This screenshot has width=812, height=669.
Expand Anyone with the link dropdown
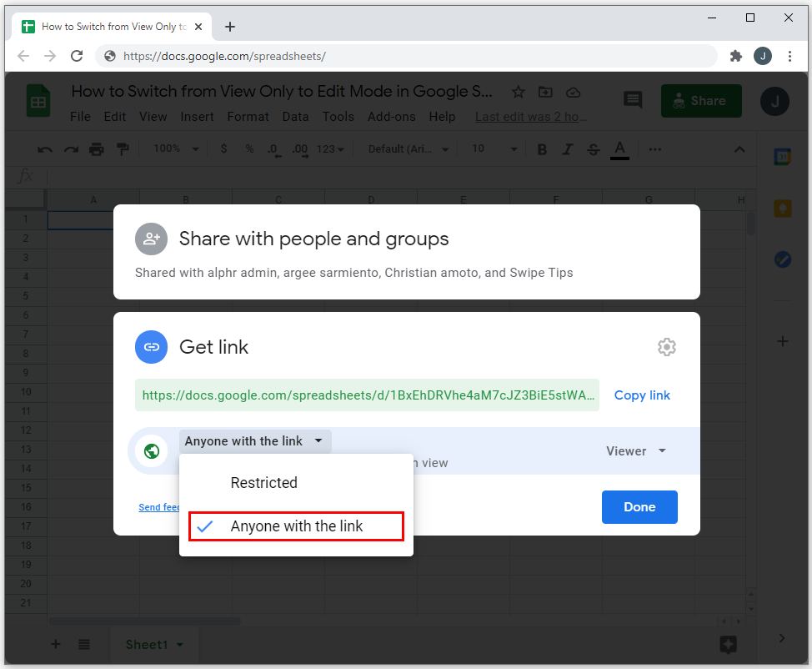(x=254, y=441)
